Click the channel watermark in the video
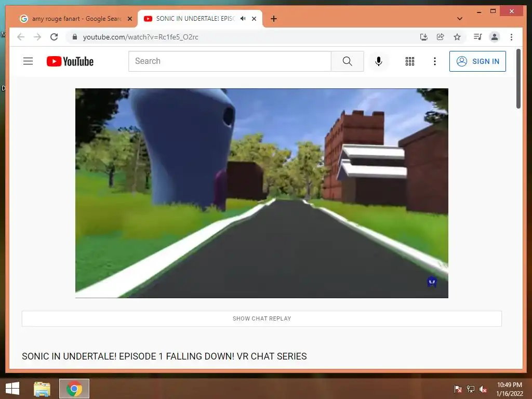Screen dimensions: 532x399 pyautogui.click(x=432, y=282)
